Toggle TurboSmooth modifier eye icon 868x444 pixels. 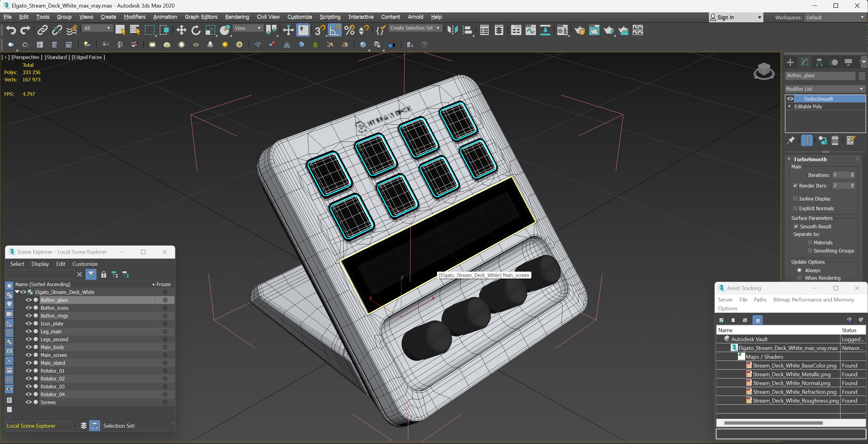coord(790,99)
